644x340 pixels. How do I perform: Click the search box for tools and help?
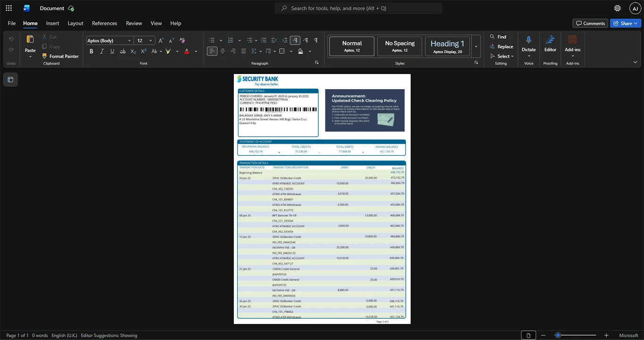(x=359, y=8)
